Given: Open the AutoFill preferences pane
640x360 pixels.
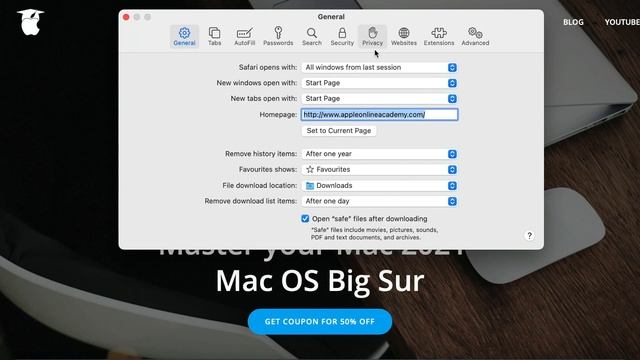Looking at the screenshot, I should coord(244,36).
